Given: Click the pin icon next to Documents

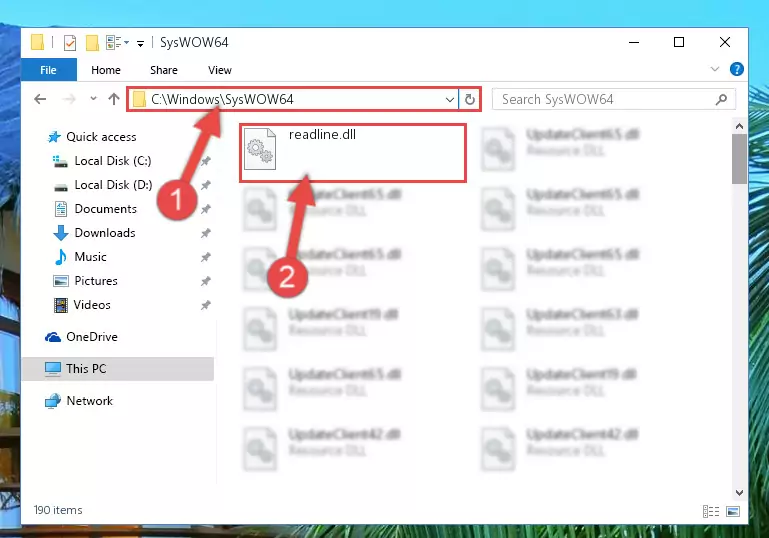Looking at the screenshot, I should 205,209.
